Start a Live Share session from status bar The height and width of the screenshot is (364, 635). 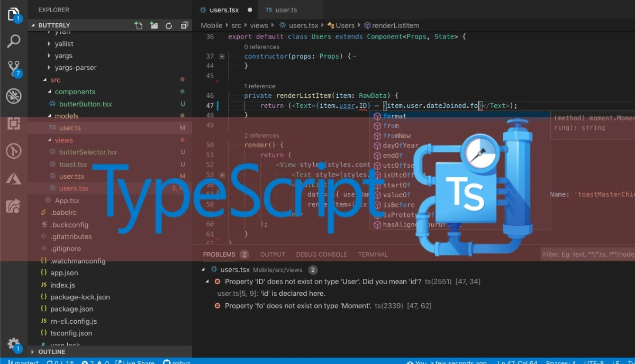point(134,362)
